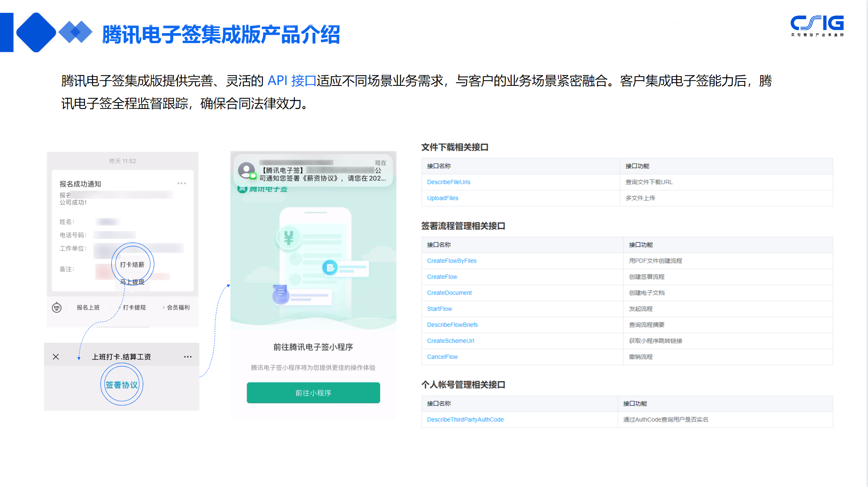Open the CreateDocument link
The height and width of the screenshot is (487, 868).
click(449, 293)
